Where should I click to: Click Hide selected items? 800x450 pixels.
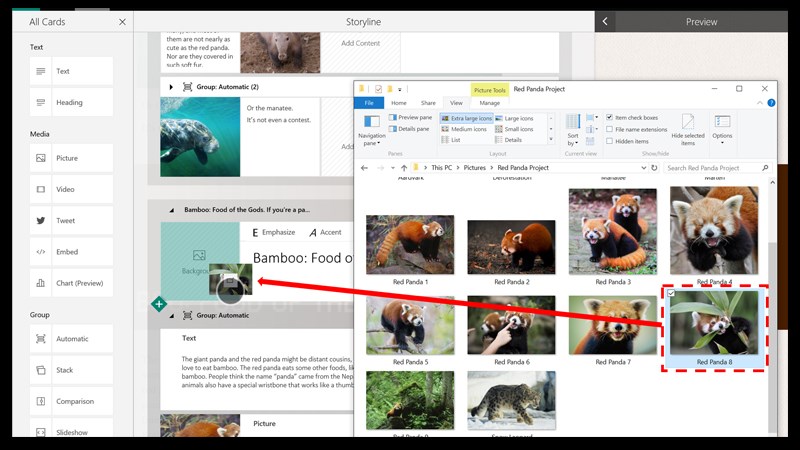click(688, 130)
